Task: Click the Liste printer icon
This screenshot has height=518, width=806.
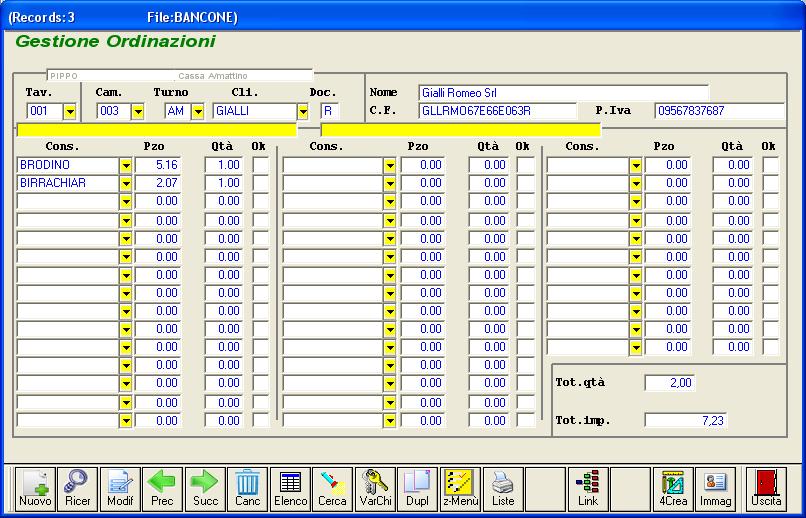Action: [x=503, y=489]
